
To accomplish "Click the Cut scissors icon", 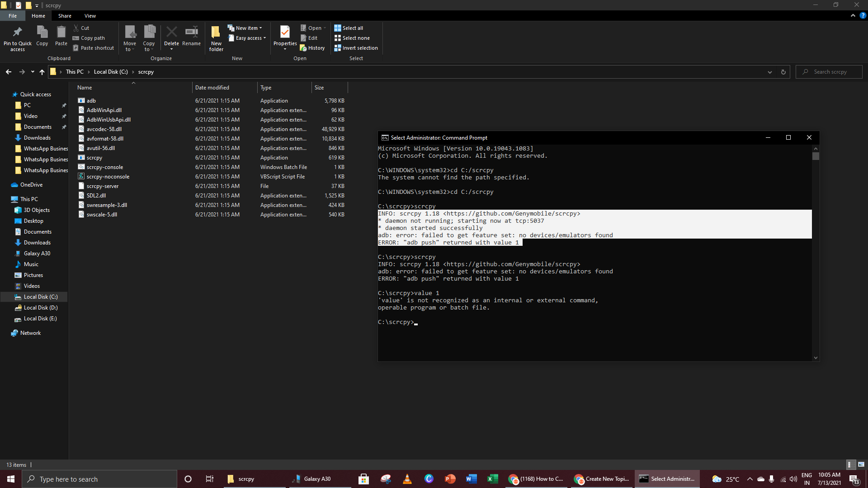I will 76,28.
